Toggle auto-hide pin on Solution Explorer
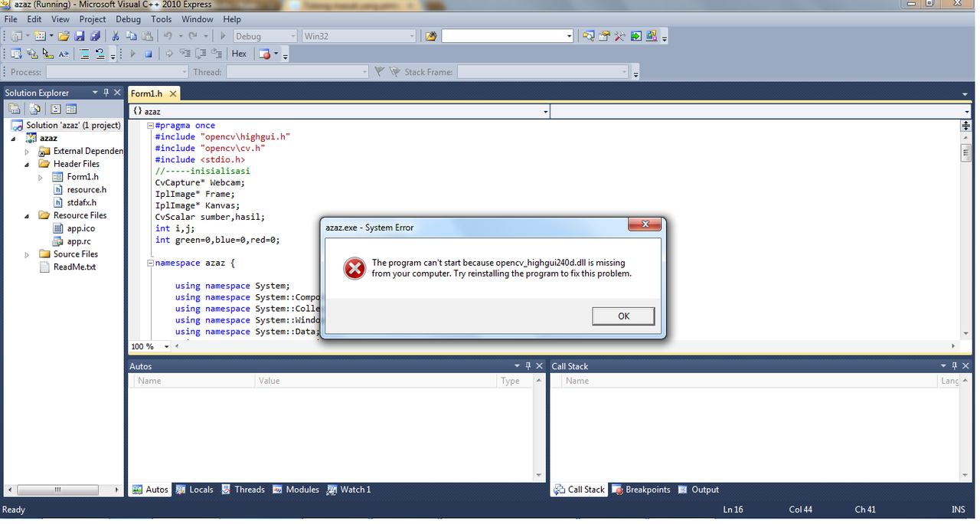Screen dimensions: 980x524 (x=106, y=93)
